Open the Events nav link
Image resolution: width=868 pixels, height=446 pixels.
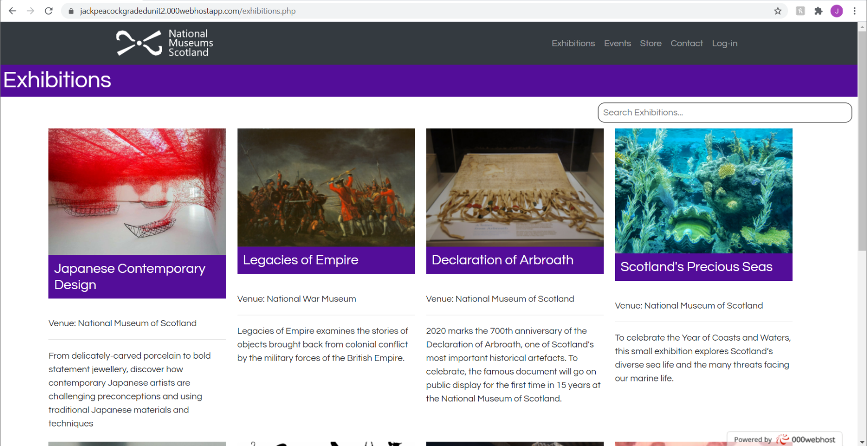[x=617, y=43]
